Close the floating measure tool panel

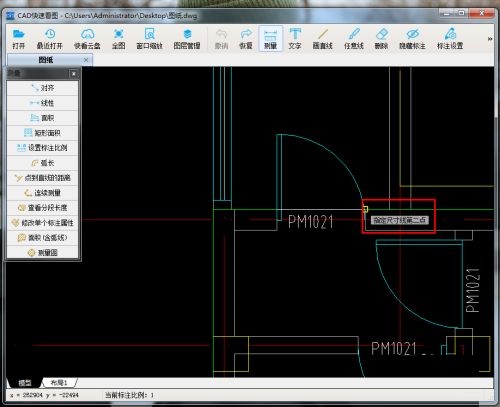click(x=74, y=73)
